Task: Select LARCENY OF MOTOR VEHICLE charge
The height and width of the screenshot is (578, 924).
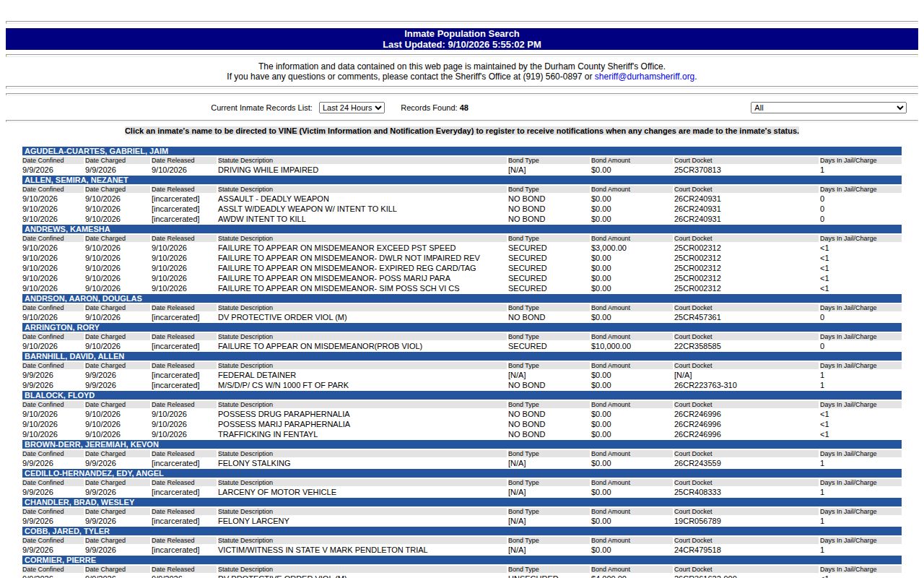Action: pos(277,492)
